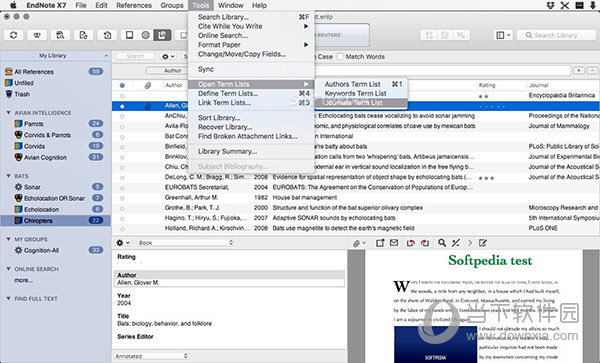
Task: Open the References menu
Action: [134, 5]
